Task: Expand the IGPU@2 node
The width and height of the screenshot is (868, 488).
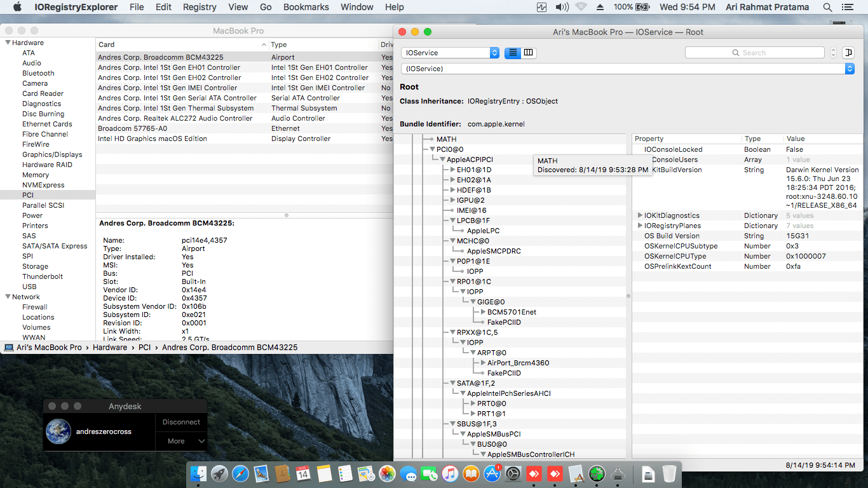Action: click(x=452, y=200)
